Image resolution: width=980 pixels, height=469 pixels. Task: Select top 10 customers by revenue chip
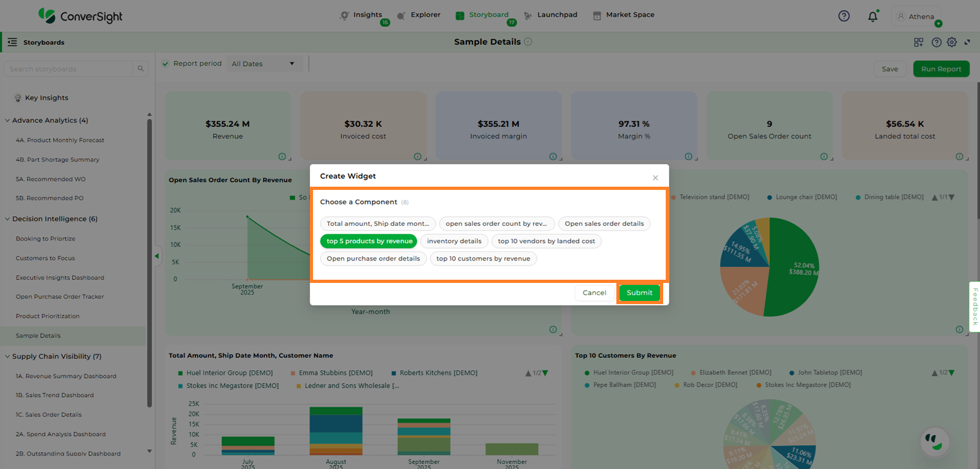(x=483, y=259)
